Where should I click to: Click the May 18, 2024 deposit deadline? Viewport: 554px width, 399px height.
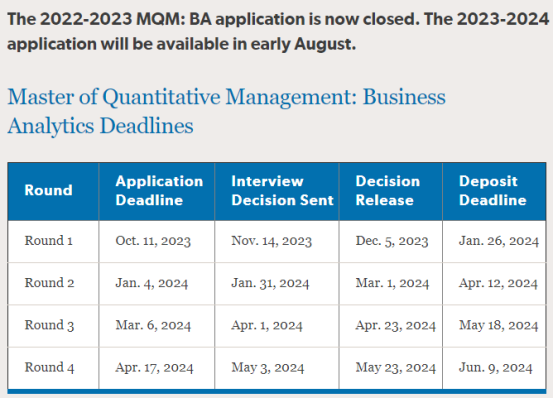click(x=498, y=325)
